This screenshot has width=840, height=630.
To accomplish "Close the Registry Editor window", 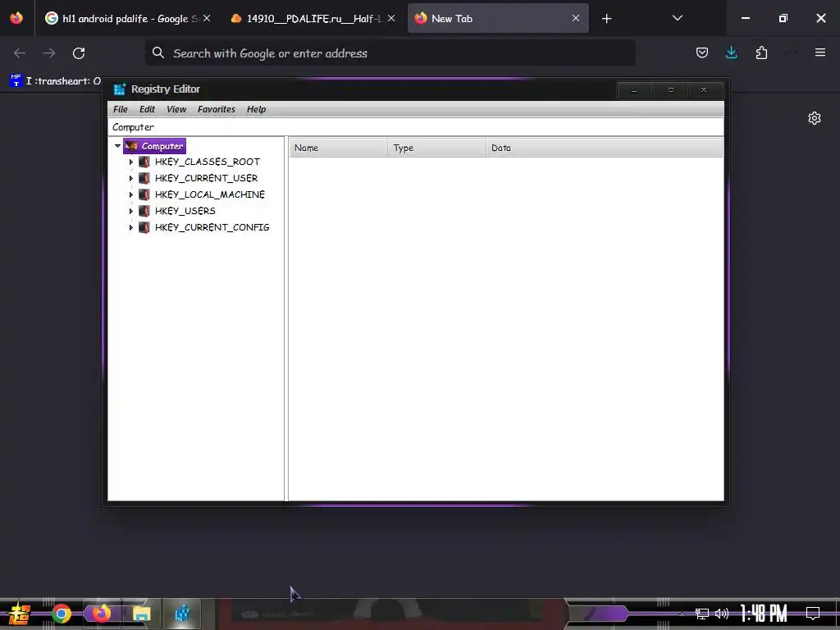I will [704, 90].
